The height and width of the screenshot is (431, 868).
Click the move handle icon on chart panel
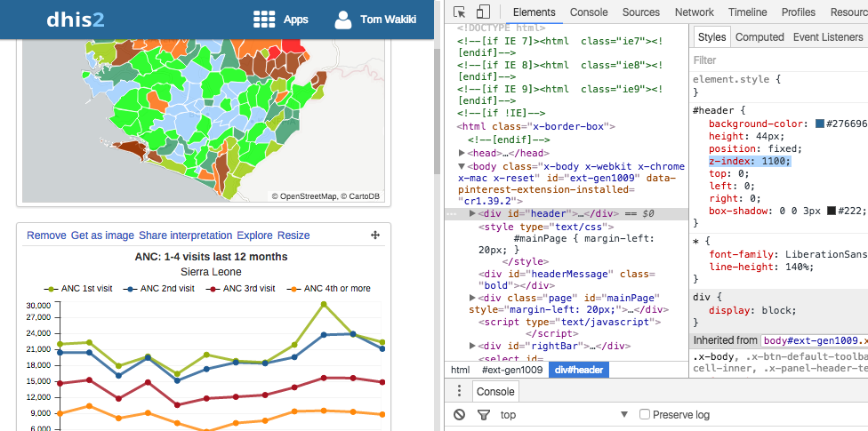[374, 235]
